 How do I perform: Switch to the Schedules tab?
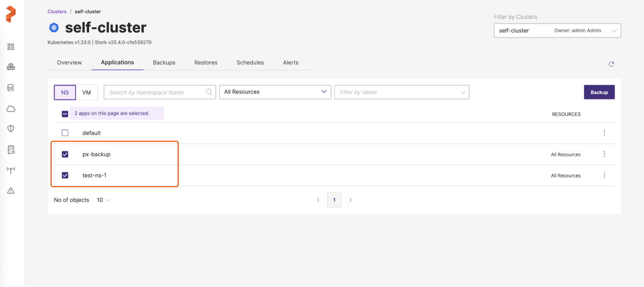coord(250,63)
